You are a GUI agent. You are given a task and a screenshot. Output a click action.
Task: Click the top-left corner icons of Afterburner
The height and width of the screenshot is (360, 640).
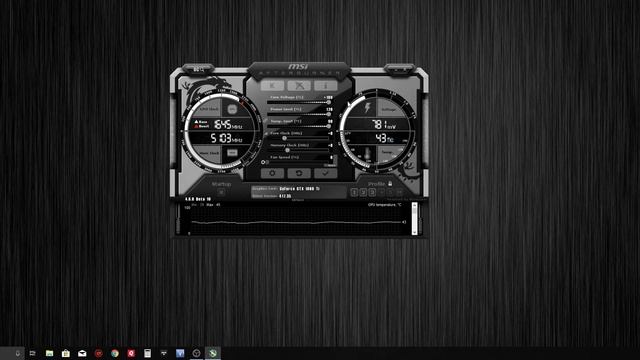pos(198,70)
